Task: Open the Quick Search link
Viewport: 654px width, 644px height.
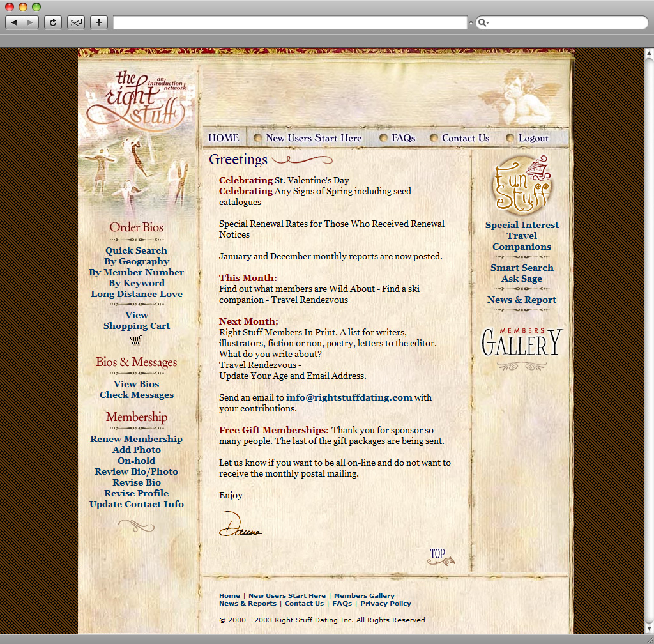Action: [x=136, y=250]
